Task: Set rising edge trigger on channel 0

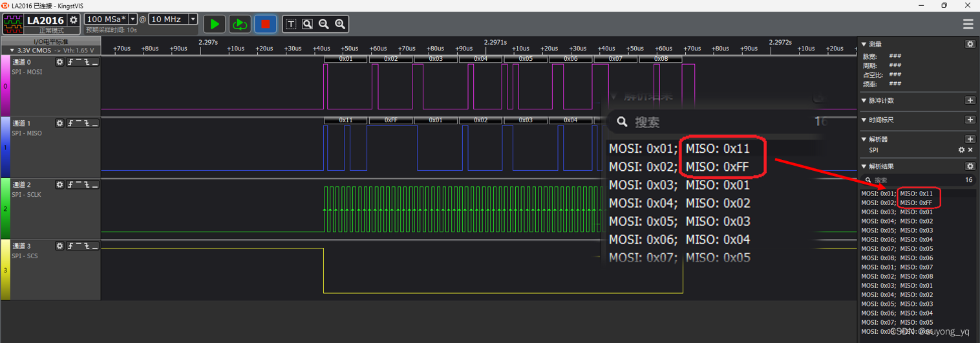Action: click(x=70, y=61)
